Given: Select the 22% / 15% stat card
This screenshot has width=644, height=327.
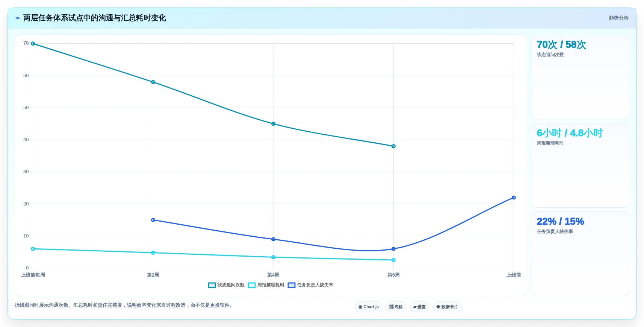Looking at the screenshot, I should point(581,254).
